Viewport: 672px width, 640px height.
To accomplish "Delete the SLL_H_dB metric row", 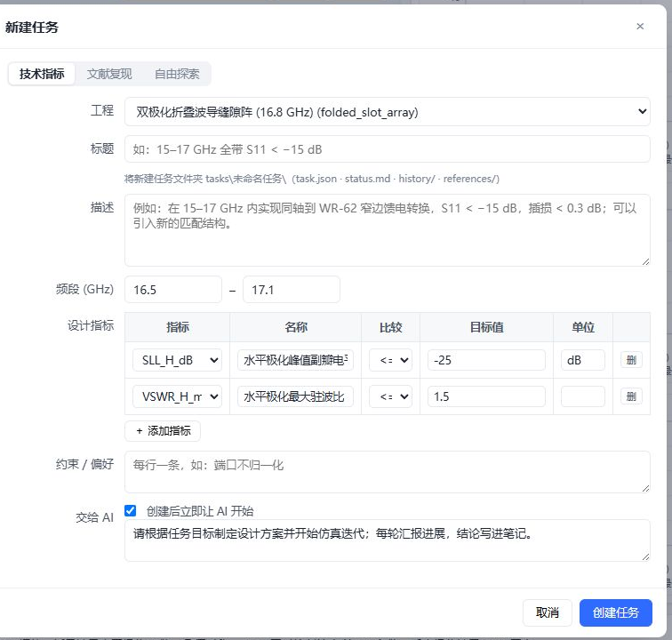I will (631, 360).
